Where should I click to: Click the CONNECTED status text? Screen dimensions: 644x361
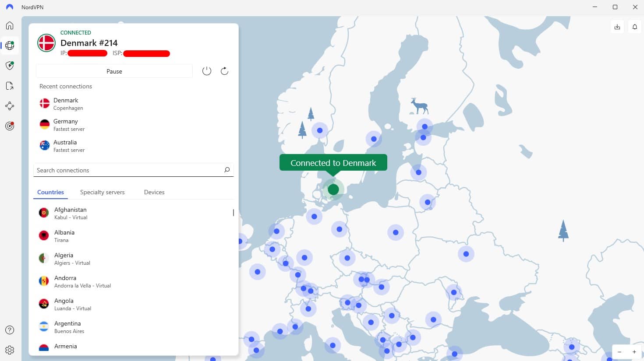pos(76,32)
